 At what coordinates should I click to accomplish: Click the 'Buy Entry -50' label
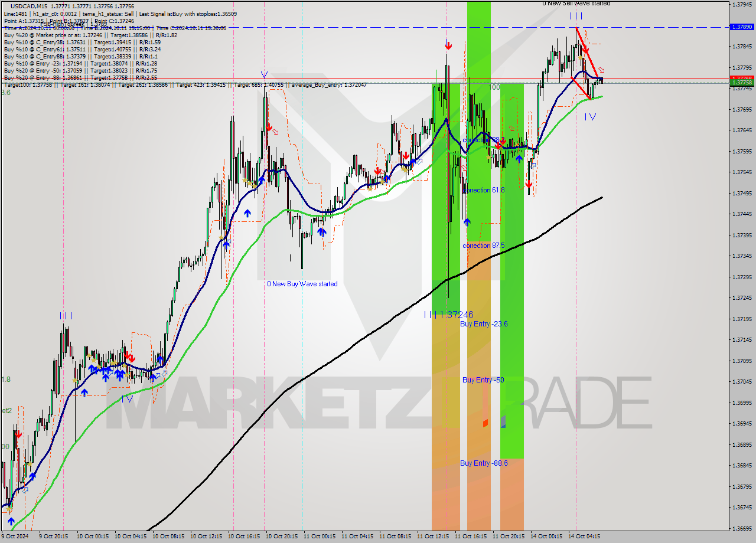(483, 380)
